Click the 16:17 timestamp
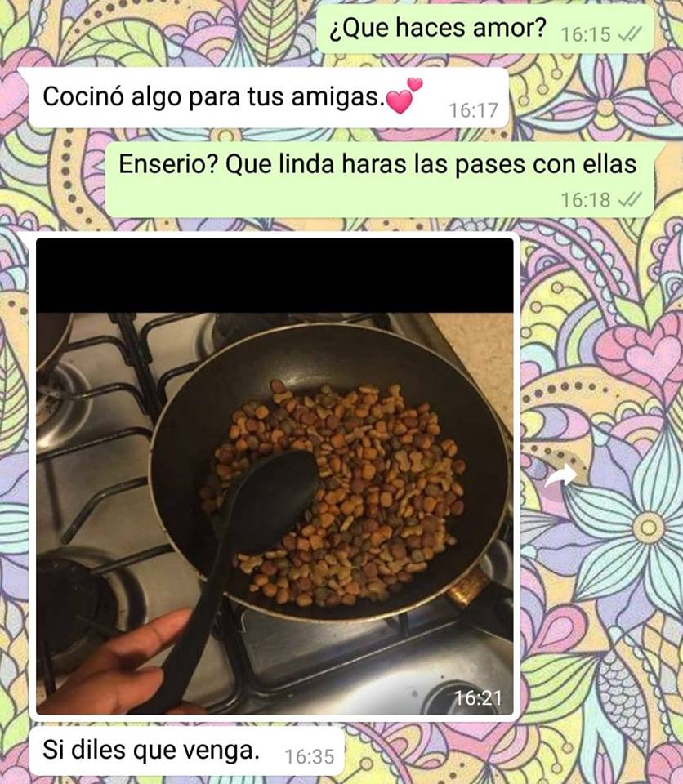 tap(473, 110)
